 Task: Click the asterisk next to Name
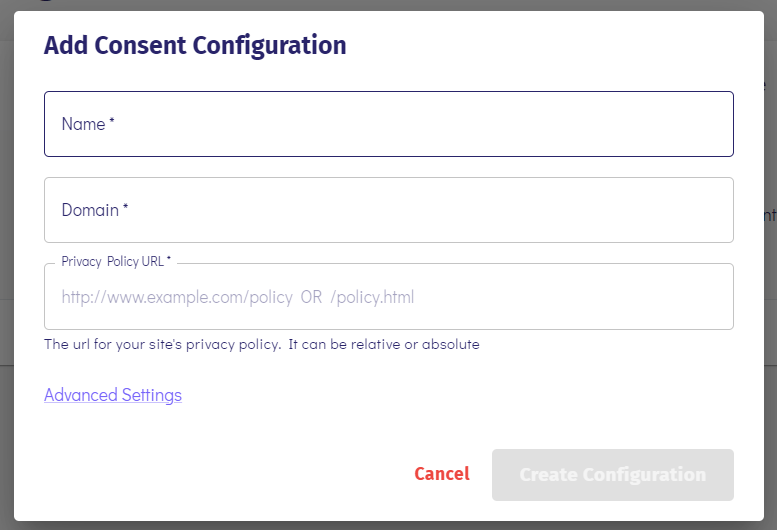point(112,120)
